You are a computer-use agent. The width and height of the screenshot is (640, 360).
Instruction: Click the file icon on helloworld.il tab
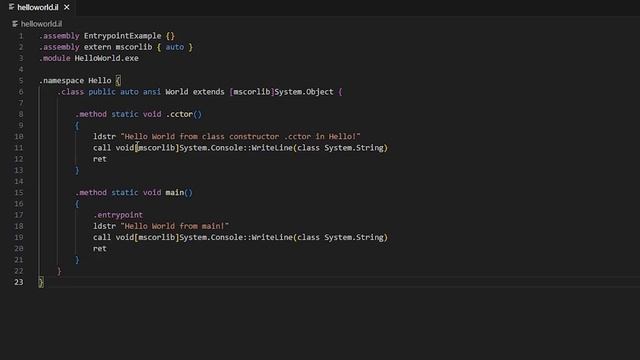11,7
